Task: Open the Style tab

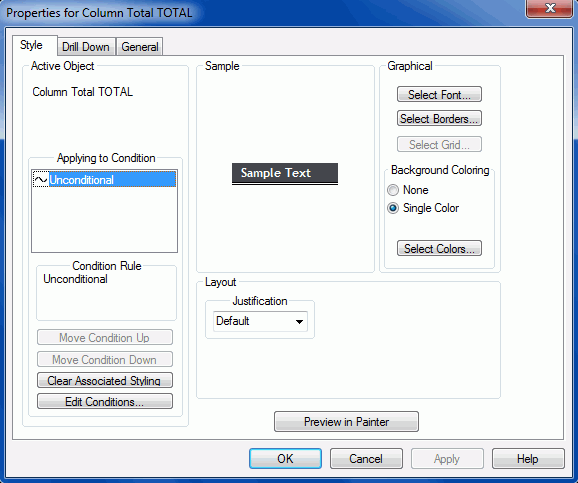Action: [32, 45]
